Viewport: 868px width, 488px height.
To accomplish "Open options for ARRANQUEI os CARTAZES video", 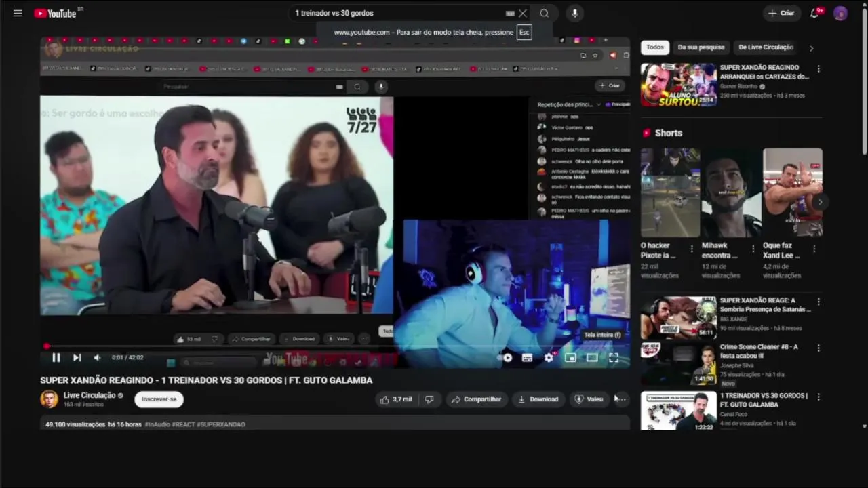I will (x=818, y=69).
